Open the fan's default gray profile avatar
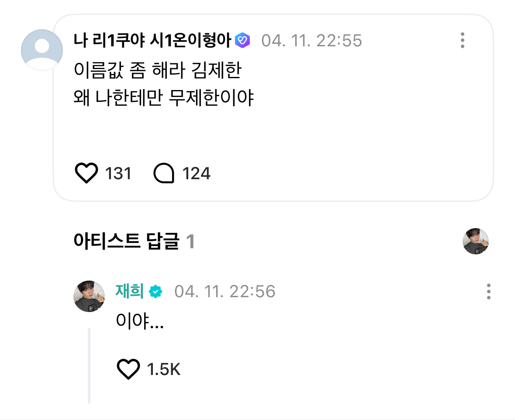Viewport: 515px width, 420px height. (42, 50)
